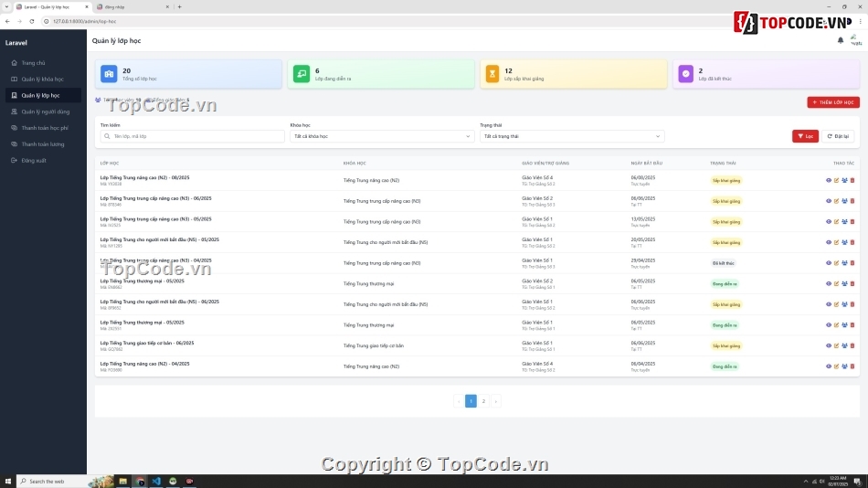Reset filters with Đặt lại button

tap(838, 136)
